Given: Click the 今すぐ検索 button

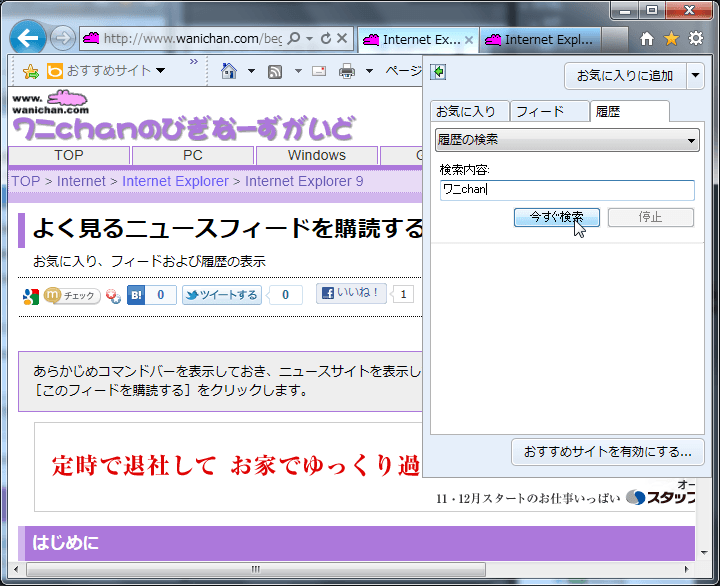Looking at the screenshot, I should (557, 217).
